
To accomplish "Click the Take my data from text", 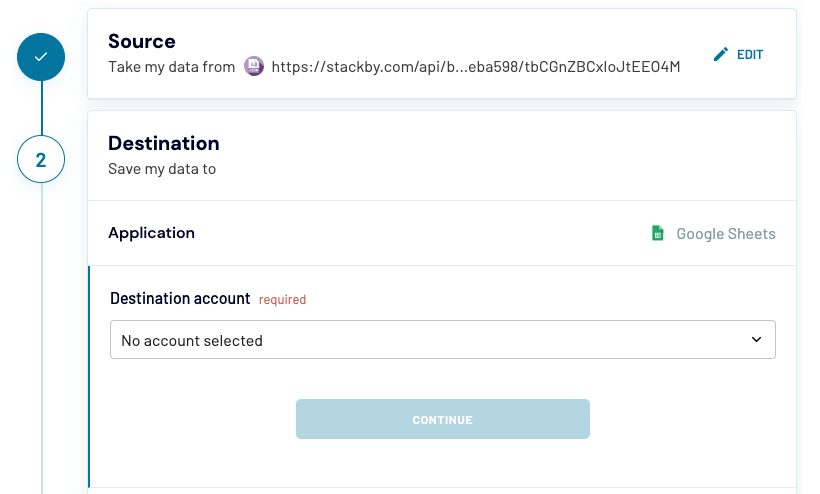I will coord(172,67).
